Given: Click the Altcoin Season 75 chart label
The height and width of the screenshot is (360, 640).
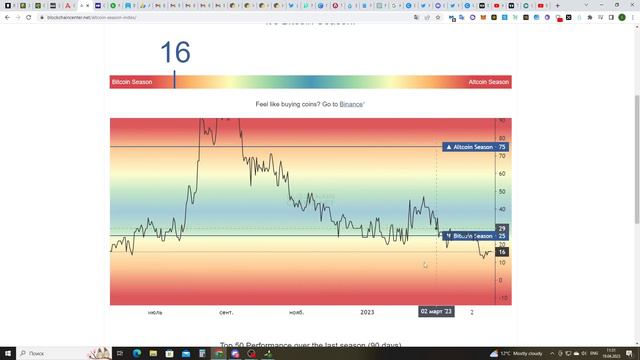Looking at the screenshot, I should pos(475,147).
